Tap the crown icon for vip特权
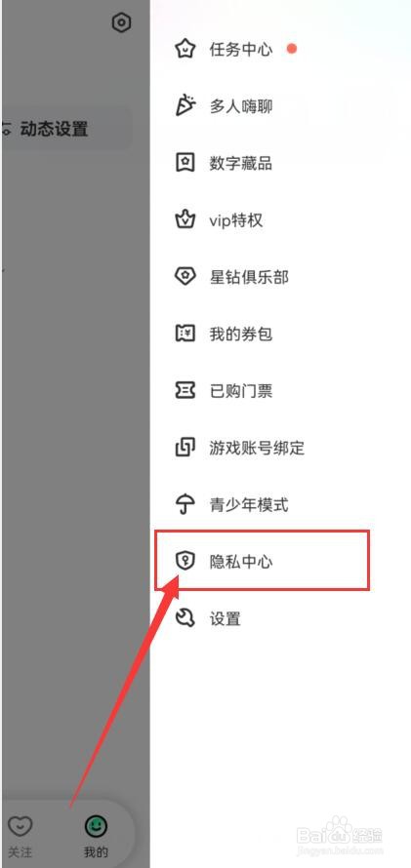This screenshot has width=411, height=868. click(x=185, y=219)
